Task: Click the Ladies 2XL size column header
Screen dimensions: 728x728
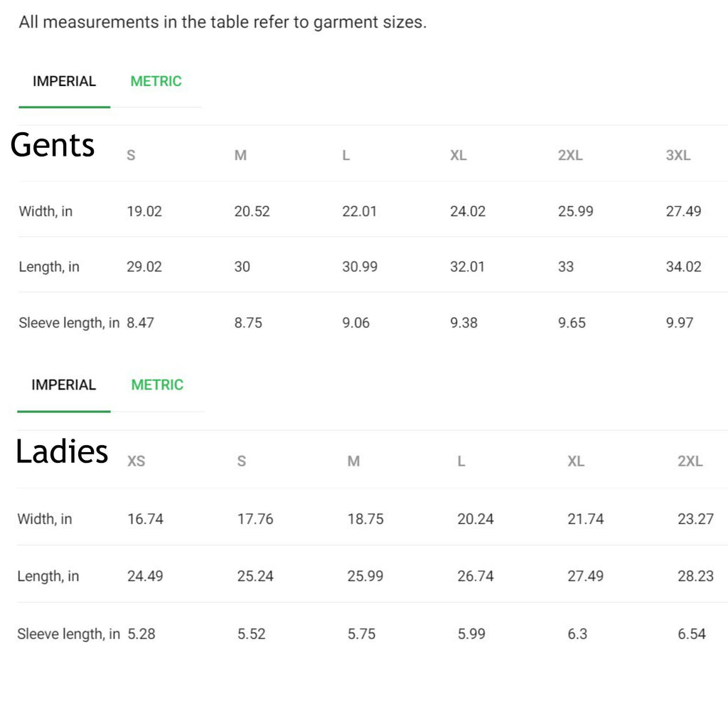Action: click(690, 461)
